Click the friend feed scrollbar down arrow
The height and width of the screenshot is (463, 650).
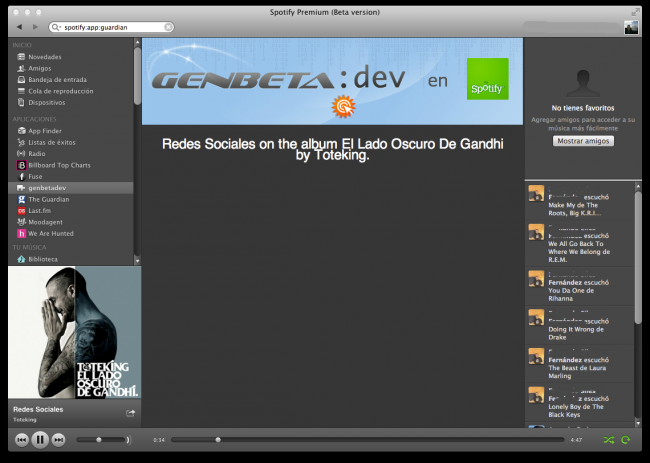(x=638, y=423)
